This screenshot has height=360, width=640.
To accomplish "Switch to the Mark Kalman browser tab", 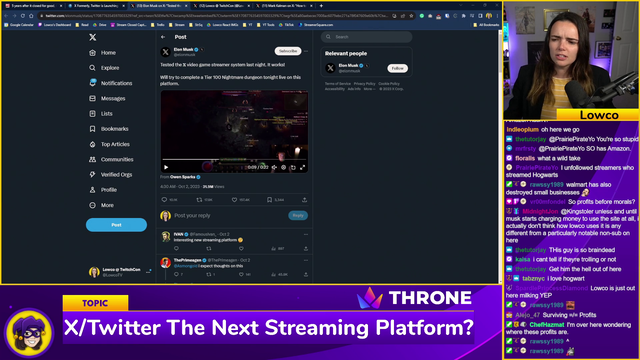I will click(283, 6).
